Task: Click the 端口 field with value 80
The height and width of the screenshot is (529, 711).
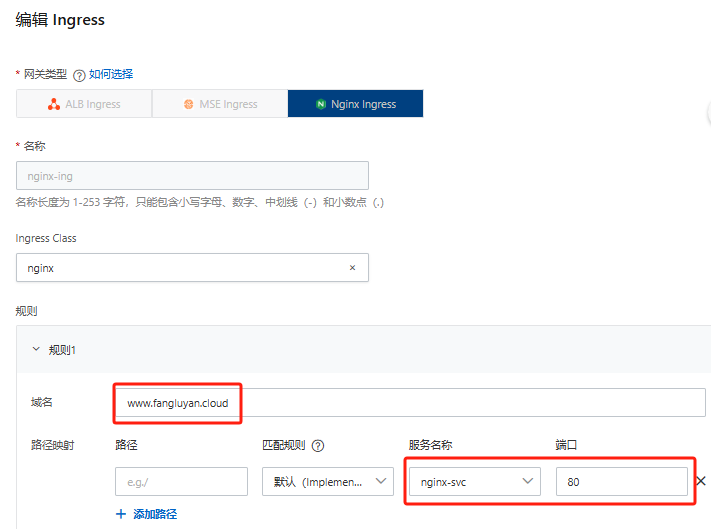Action: [622, 481]
